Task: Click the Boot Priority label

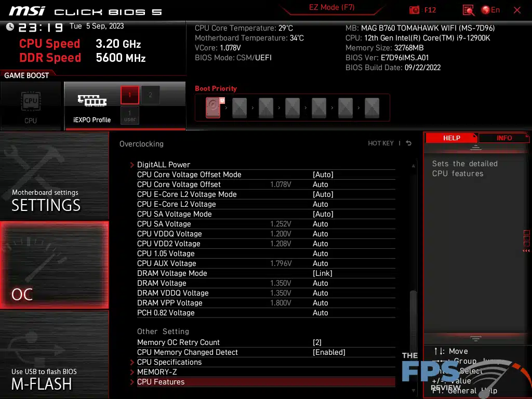Action: click(x=216, y=88)
